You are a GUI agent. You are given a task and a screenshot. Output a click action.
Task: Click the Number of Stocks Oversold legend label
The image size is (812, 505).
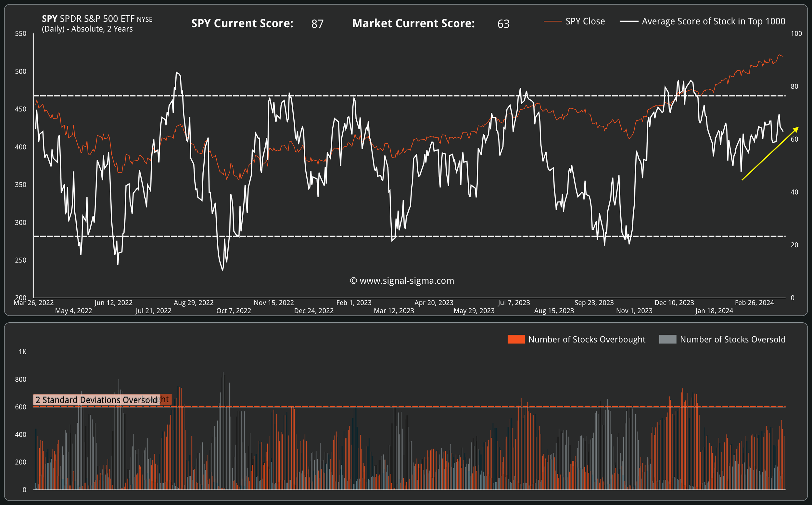click(732, 339)
